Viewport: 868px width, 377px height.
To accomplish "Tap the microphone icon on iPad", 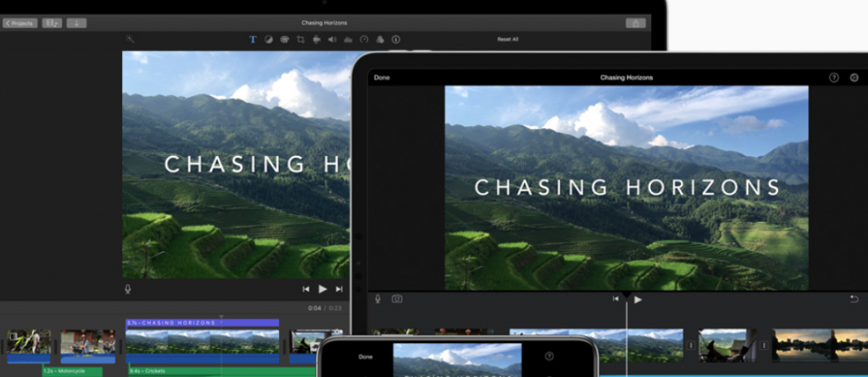I will [x=377, y=299].
